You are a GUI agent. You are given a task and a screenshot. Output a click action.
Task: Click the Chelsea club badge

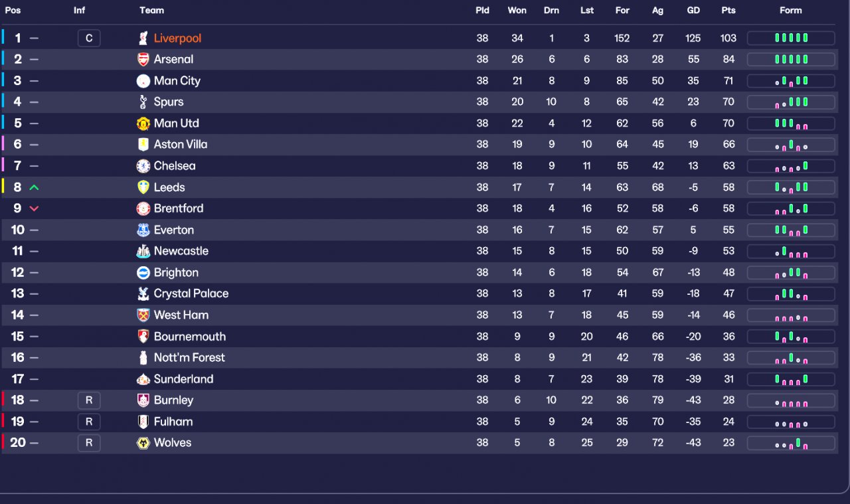[143, 166]
